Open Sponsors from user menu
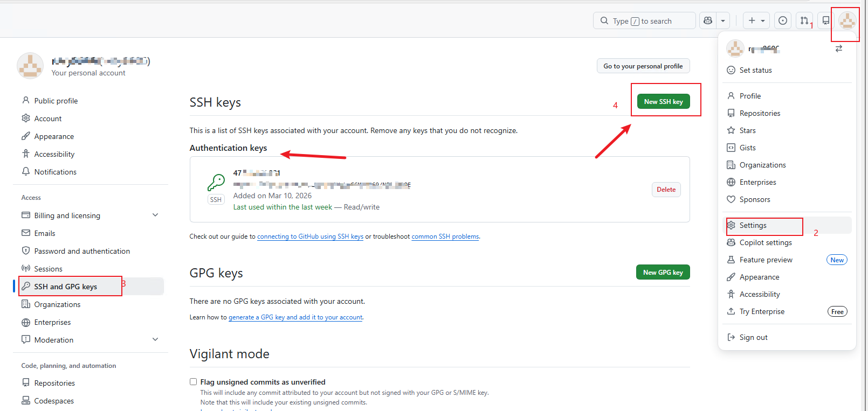 pos(787,199)
